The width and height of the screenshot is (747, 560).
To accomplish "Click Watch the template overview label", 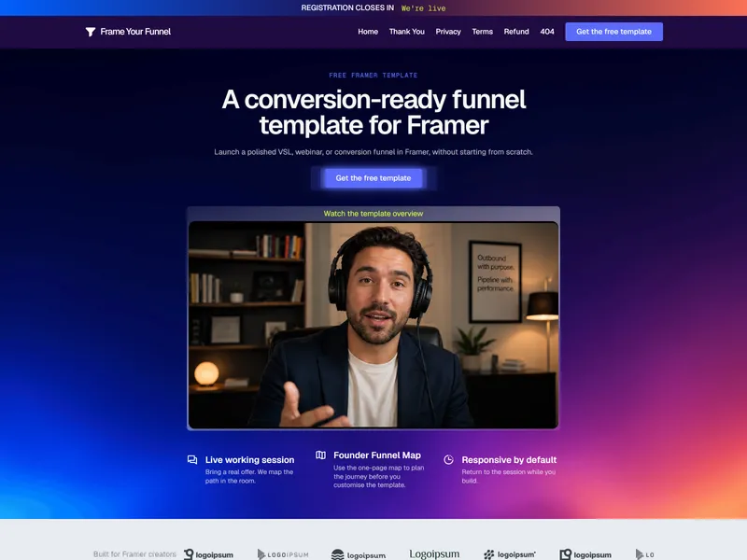I will tap(373, 214).
